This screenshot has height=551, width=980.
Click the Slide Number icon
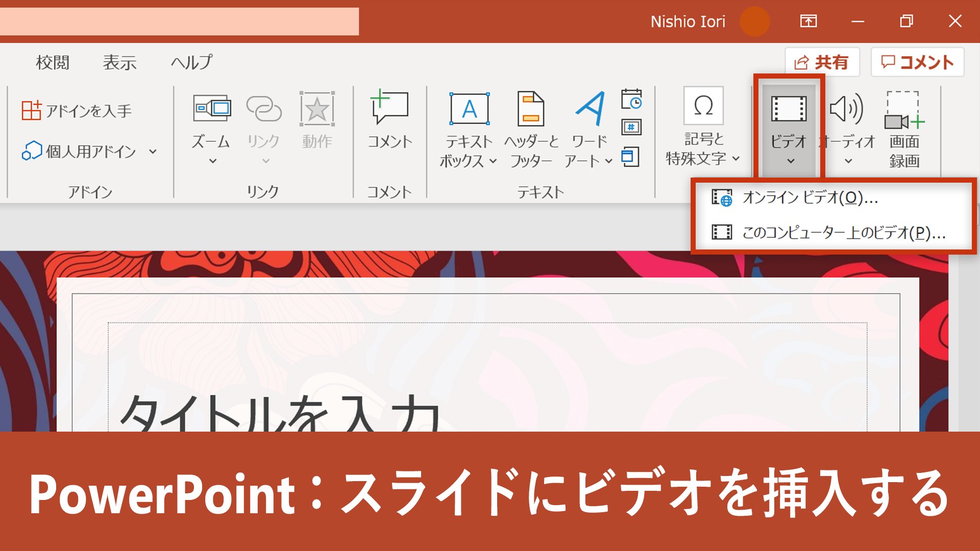tap(631, 127)
